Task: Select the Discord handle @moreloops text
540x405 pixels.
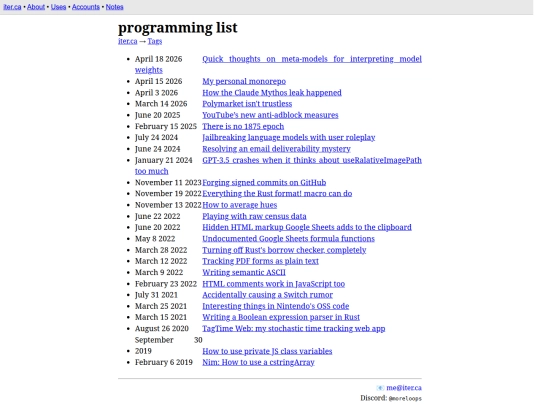Action: 405,398
